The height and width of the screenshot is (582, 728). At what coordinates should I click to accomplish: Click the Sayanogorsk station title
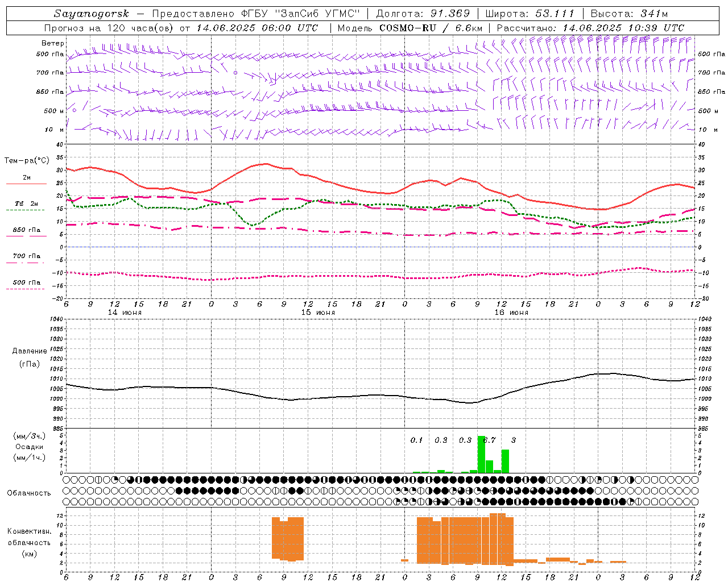coord(92,14)
